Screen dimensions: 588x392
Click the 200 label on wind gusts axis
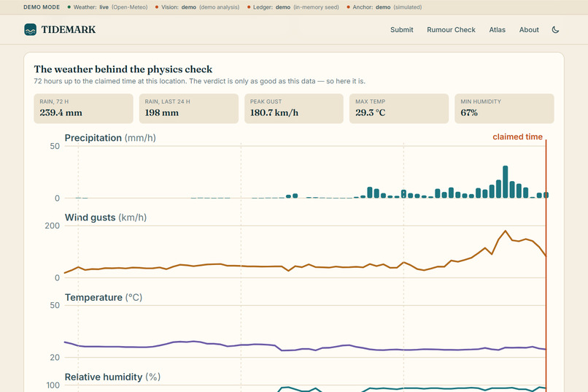pos(52,226)
